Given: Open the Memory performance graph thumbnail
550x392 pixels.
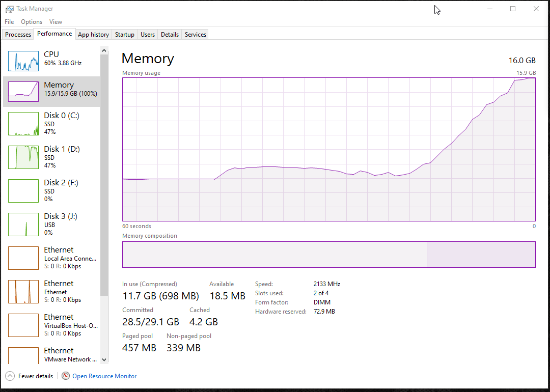Looking at the screenshot, I should point(23,92).
